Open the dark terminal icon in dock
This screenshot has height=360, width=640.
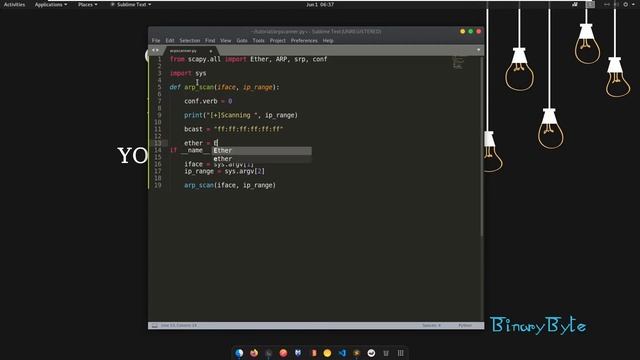[x=269, y=353]
